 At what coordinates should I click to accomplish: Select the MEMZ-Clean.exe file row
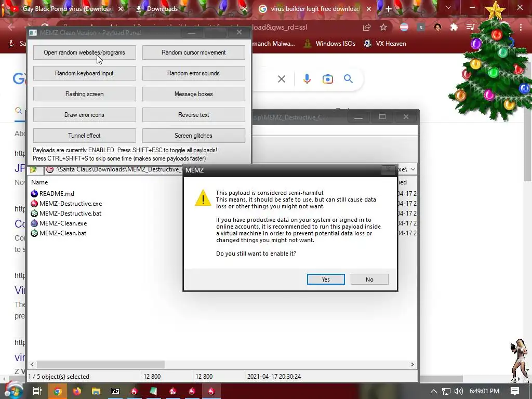63,223
